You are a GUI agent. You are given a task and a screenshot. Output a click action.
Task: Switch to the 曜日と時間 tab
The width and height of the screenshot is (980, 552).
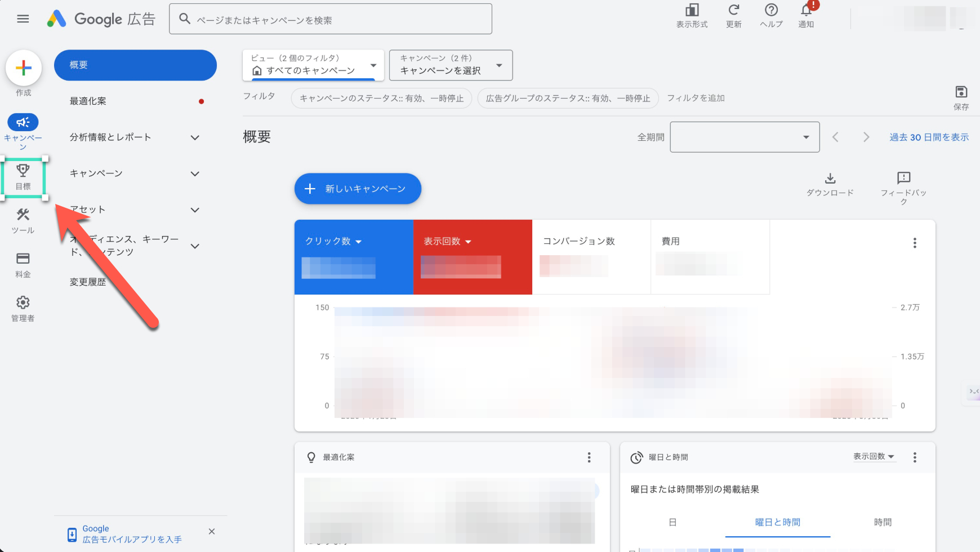tap(777, 522)
